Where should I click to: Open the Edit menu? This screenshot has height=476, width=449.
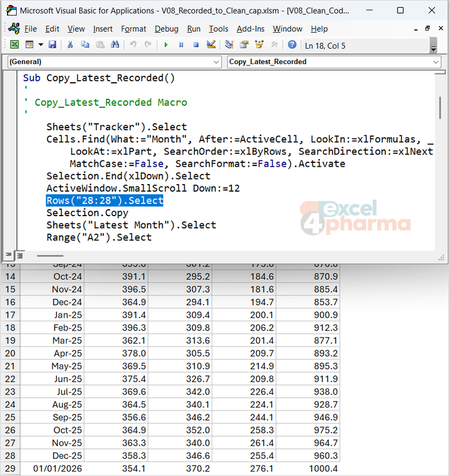pos(52,29)
